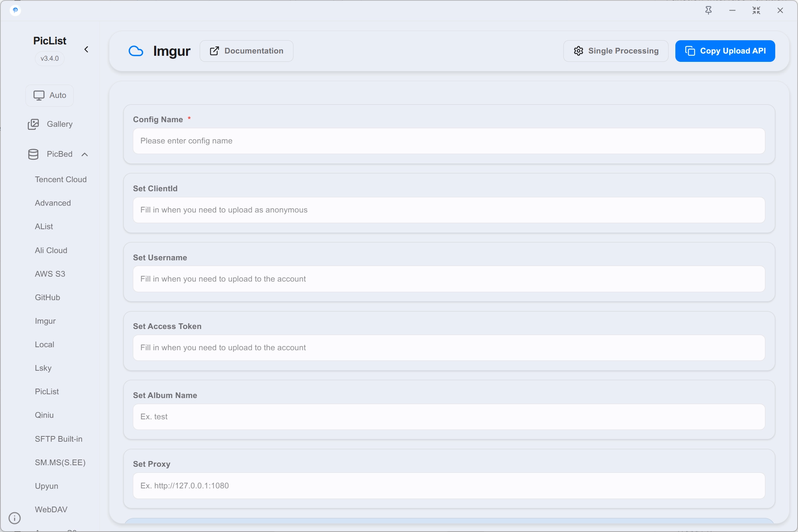798x532 pixels.
Task: Focus the Set Proxy input field
Action: tap(449, 486)
